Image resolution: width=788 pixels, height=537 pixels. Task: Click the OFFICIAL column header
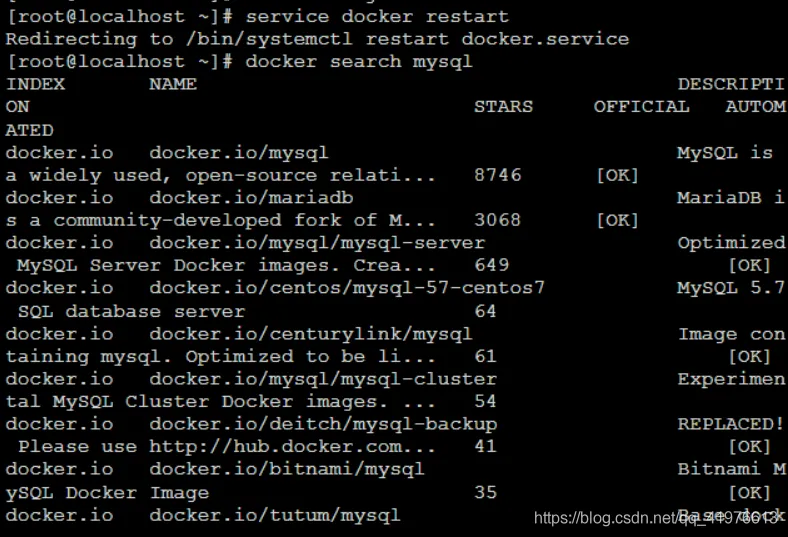pyautogui.click(x=641, y=106)
